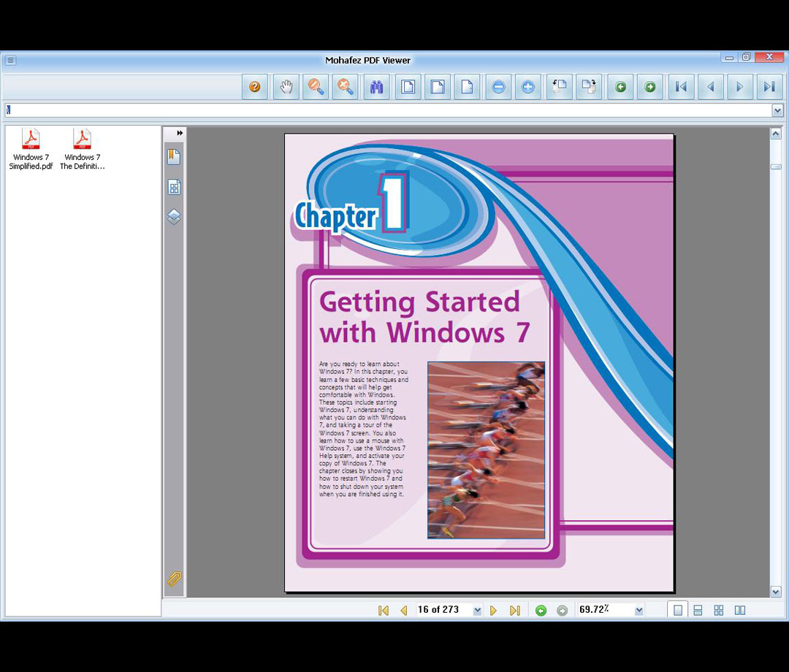This screenshot has width=789, height=672.
Task: Click the vertical scrollbar down arrow
Action: pyautogui.click(x=776, y=591)
